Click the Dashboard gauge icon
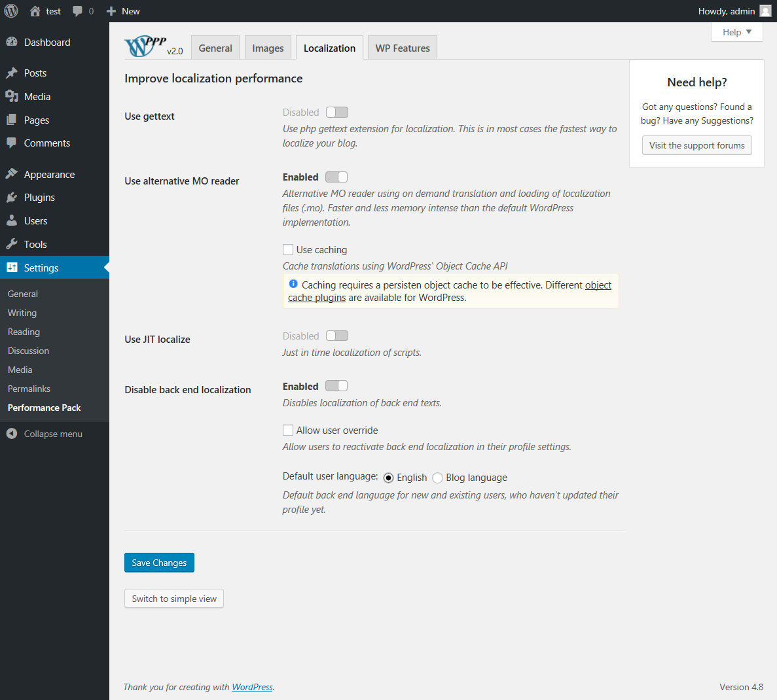The image size is (777, 700). pos(12,42)
